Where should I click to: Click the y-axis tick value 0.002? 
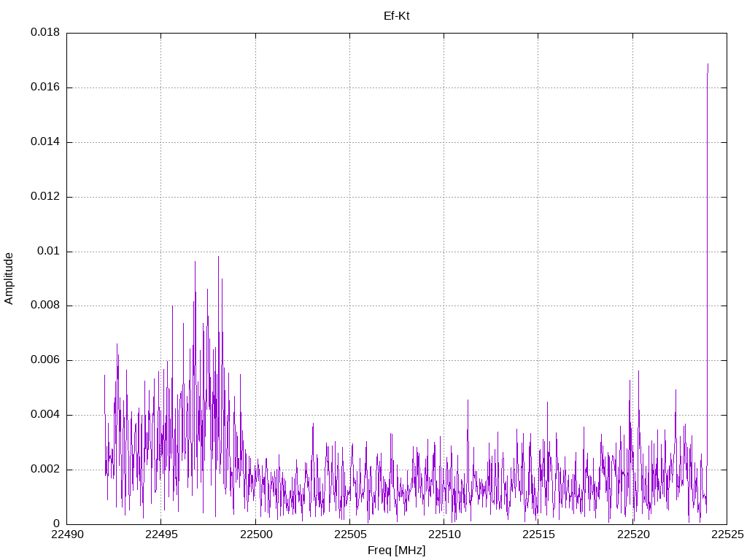coord(45,469)
